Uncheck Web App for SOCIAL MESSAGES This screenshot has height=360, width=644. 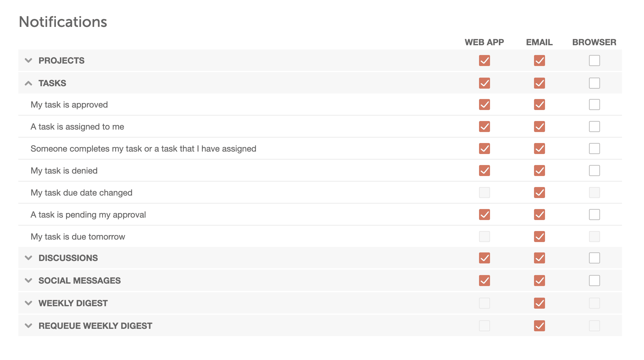(x=485, y=281)
